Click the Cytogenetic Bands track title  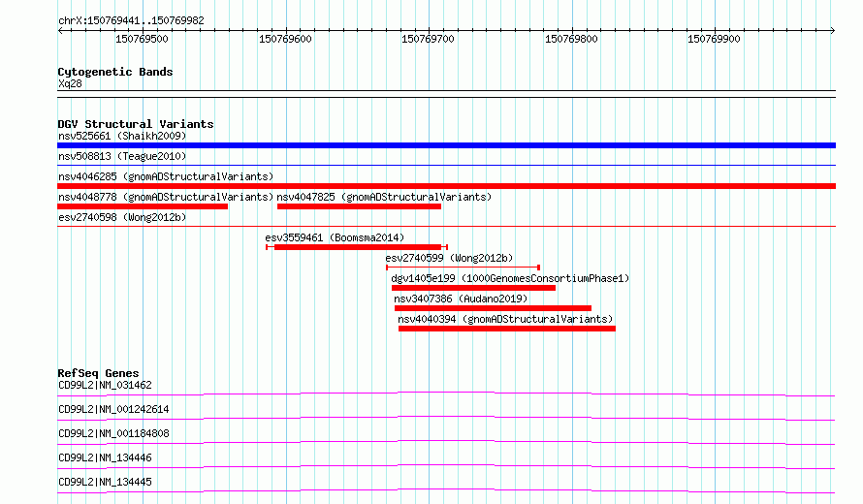(x=115, y=72)
